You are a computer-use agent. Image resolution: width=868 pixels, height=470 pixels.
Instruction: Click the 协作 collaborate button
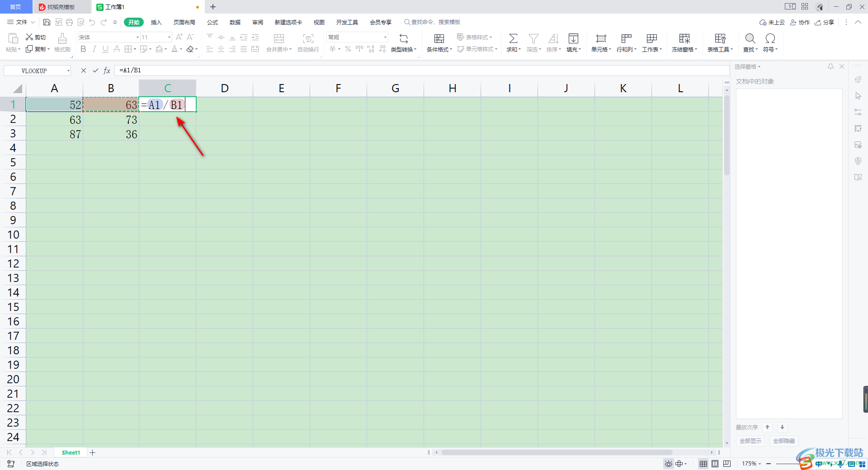800,22
